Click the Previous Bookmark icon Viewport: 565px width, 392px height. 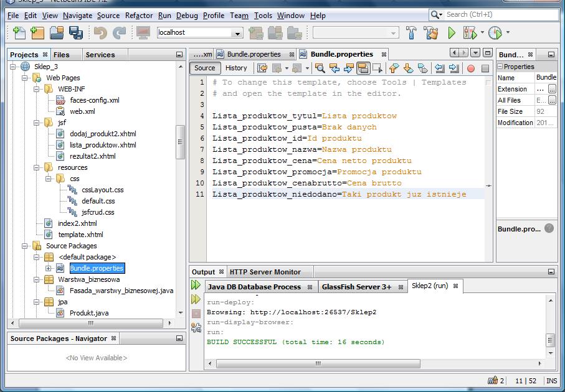click(394, 68)
